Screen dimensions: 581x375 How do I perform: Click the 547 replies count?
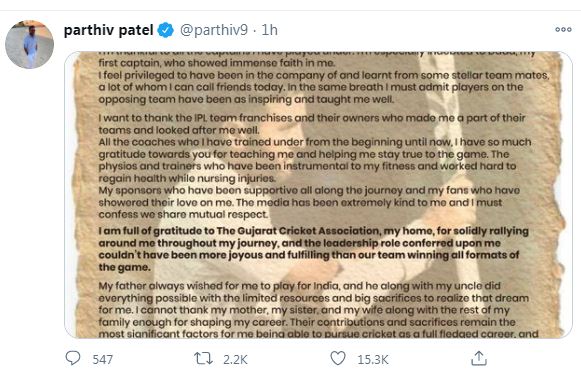pos(103,359)
